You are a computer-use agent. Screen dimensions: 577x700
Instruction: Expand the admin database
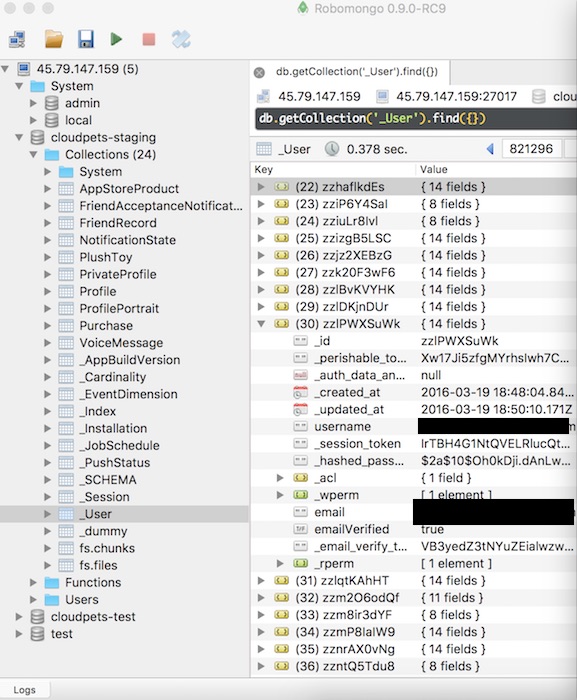33,103
